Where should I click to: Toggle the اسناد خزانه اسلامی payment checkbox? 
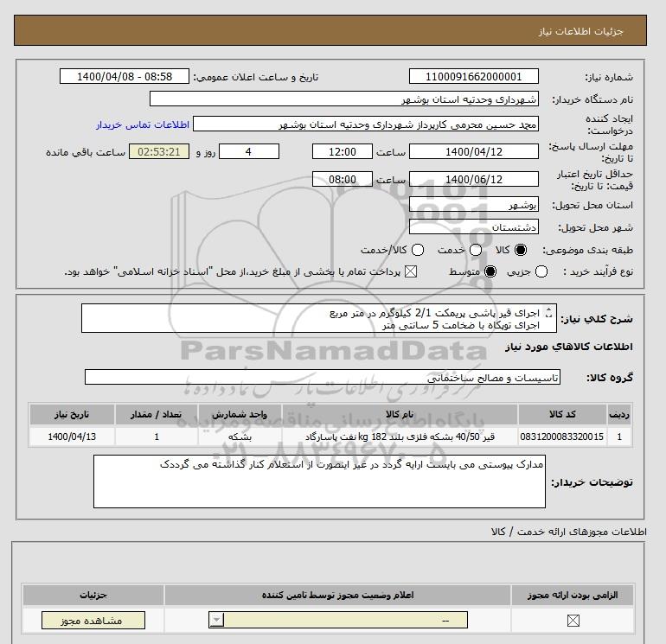pos(410,271)
